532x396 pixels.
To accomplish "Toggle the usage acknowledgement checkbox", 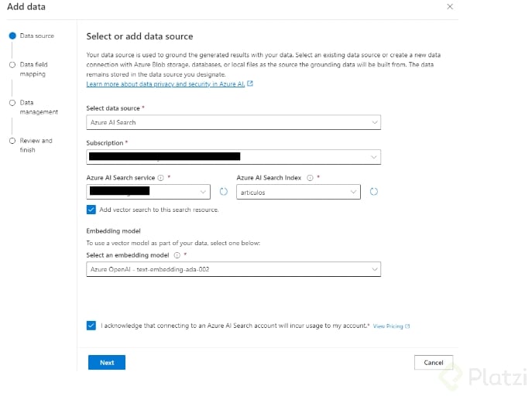I will click(91, 326).
